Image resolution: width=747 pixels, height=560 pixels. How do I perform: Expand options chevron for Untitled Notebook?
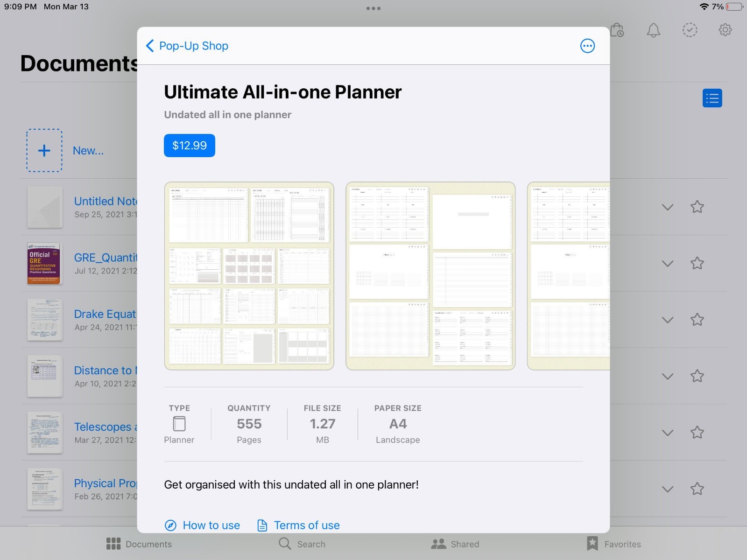(668, 207)
